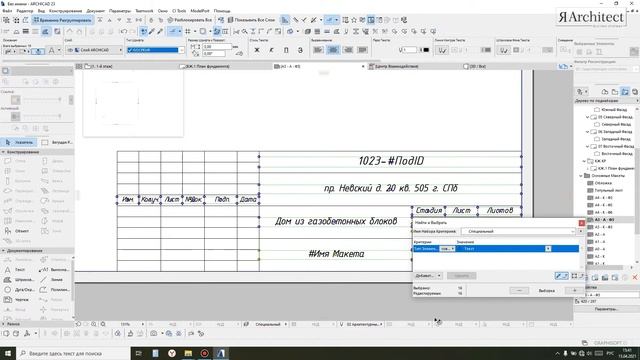This screenshot has height=360, width=640.
Task: Toggle the text contour line checkbox
Action: pos(442,50)
